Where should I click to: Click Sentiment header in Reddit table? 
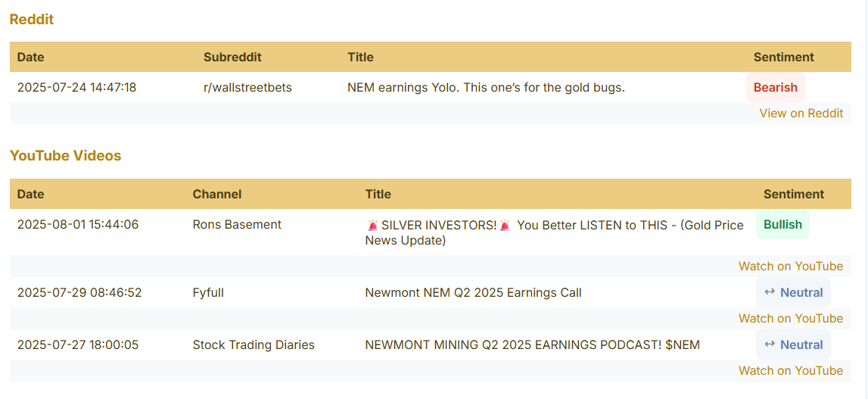tap(784, 57)
